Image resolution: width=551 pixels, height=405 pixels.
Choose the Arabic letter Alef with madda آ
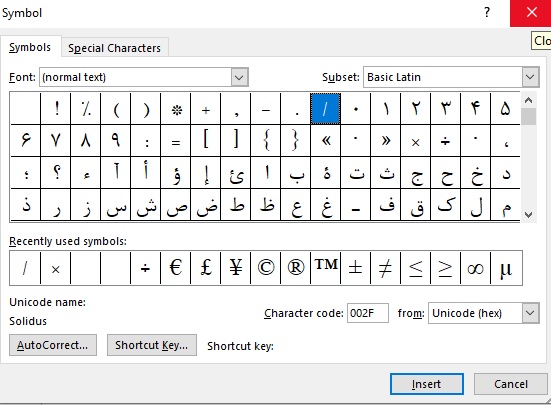point(115,172)
